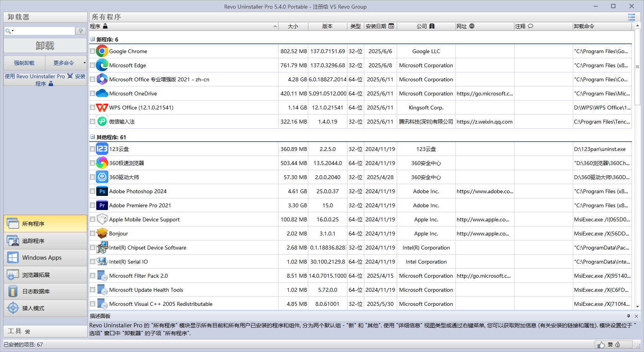644x352 pixels.
Task: Open the view options menu icon
Action: click(631, 17)
